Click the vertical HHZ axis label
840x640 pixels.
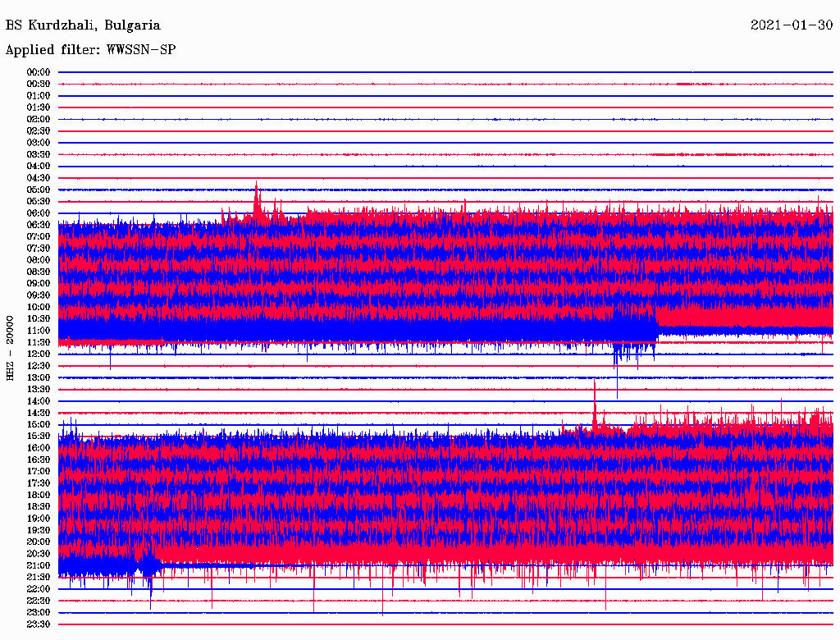[x=11, y=347]
